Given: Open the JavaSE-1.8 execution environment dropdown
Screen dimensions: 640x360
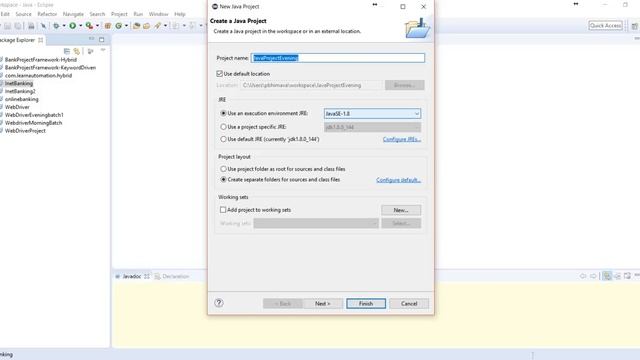Looking at the screenshot, I should click(372, 113).
